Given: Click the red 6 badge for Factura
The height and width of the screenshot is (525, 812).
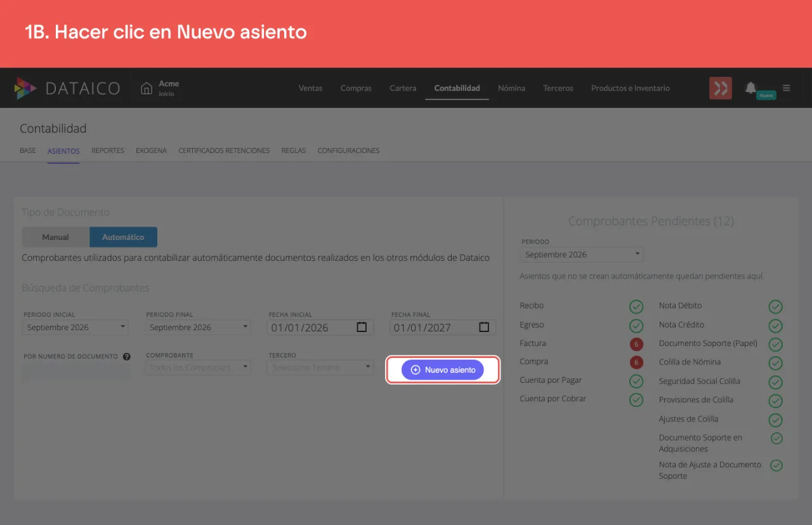Looking at the screenshot, I should (x=636, y=344).
